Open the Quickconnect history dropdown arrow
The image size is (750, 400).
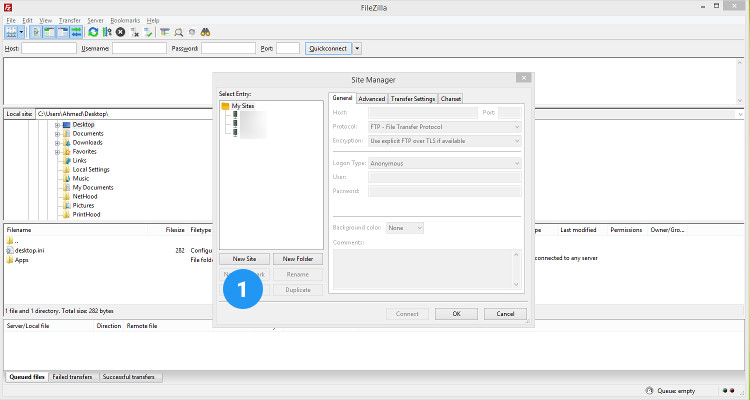click(357, 48)
